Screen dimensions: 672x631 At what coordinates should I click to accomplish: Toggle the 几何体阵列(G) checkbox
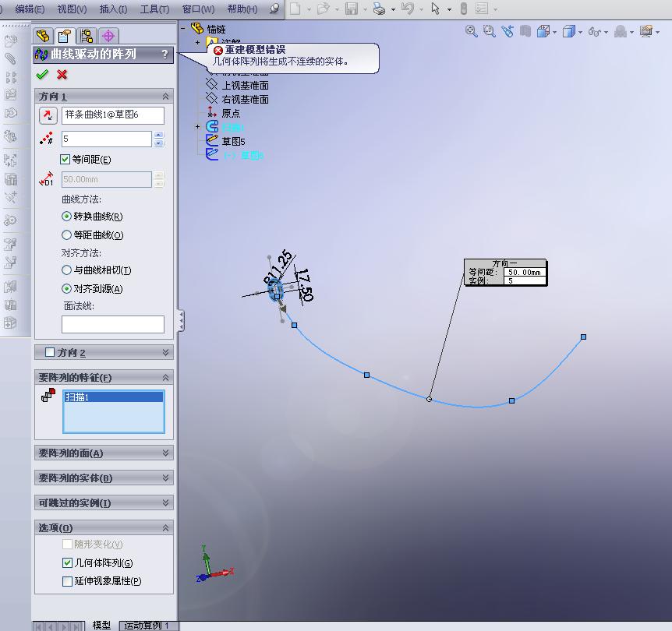pos(67,562)
